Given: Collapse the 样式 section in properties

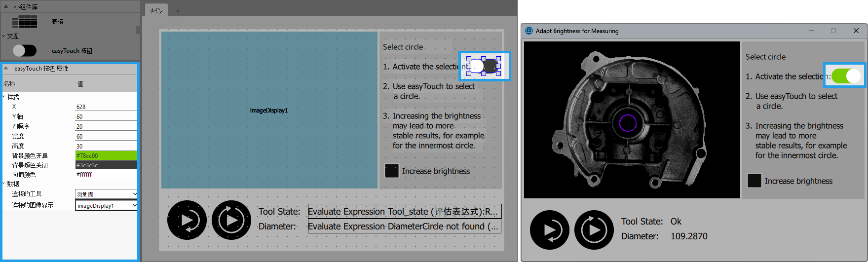Looking at the screenshot, I should click(x=4, y=97).
